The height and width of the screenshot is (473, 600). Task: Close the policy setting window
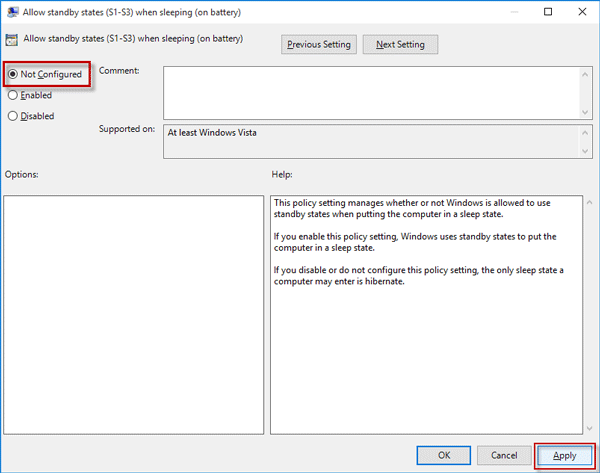point(582,12)
